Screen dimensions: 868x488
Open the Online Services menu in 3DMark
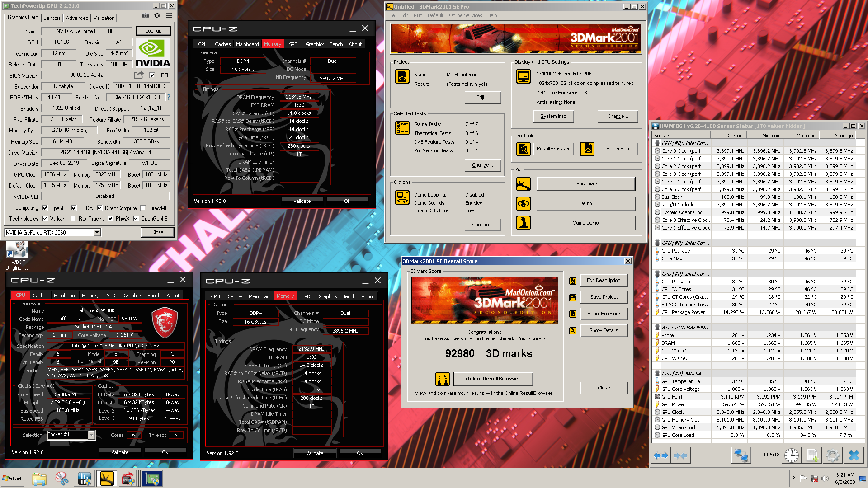[465, 15]
